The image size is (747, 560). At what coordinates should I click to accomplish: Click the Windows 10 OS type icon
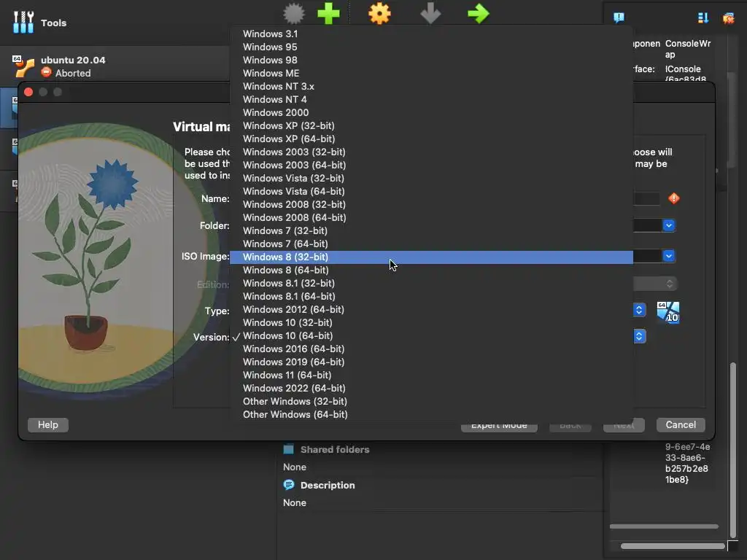coord(668,312)
